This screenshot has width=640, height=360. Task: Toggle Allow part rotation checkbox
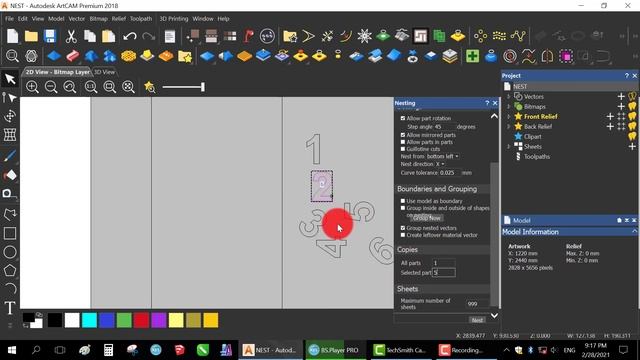pyautogui.click(x=403, y=118)
